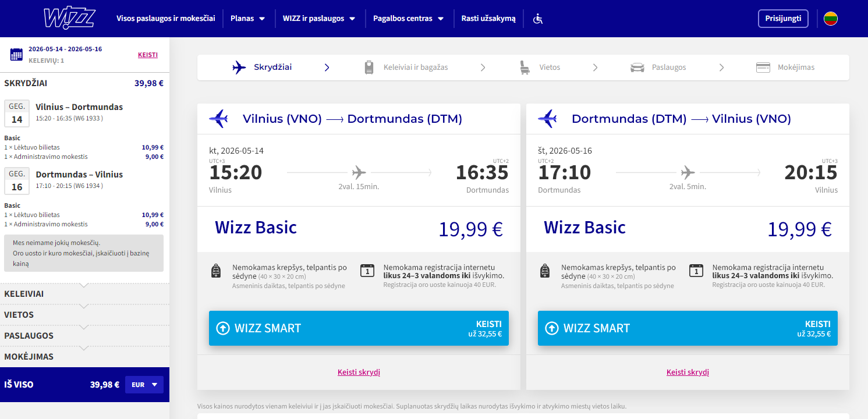
Task: Expand the WIZZ ir paslaugos menu
Action: pyautogui.click(x=318, y=19)
